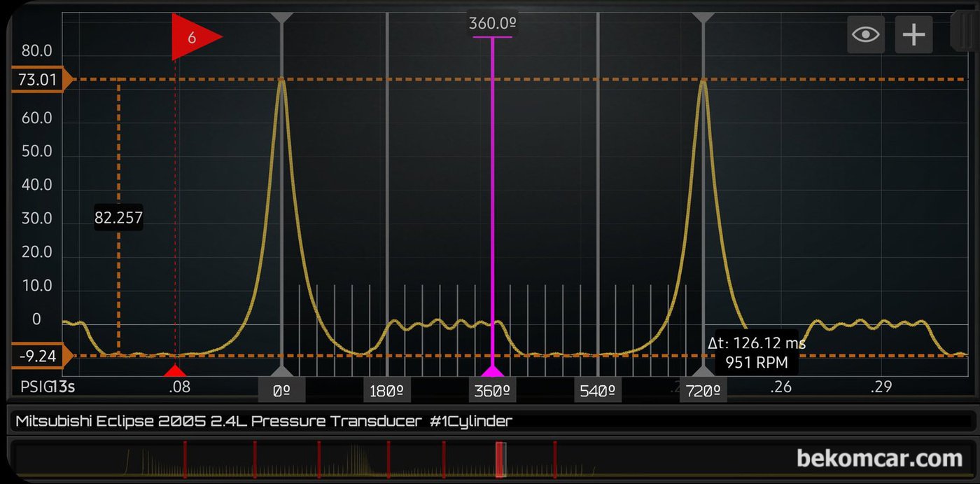Viewport: 980px width, 484px height.
Task: Click the magenta triangle handle at 360º
Action: pyautogui.click(x=493, y=371)
